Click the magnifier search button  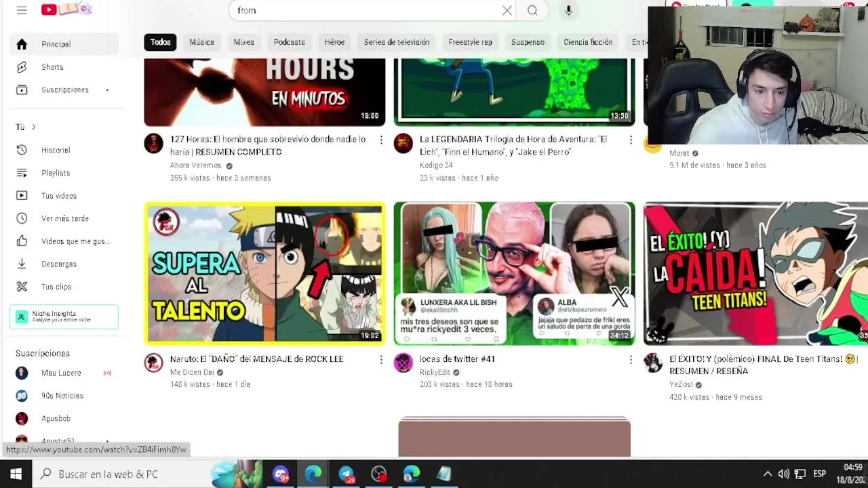click(532, 10)
